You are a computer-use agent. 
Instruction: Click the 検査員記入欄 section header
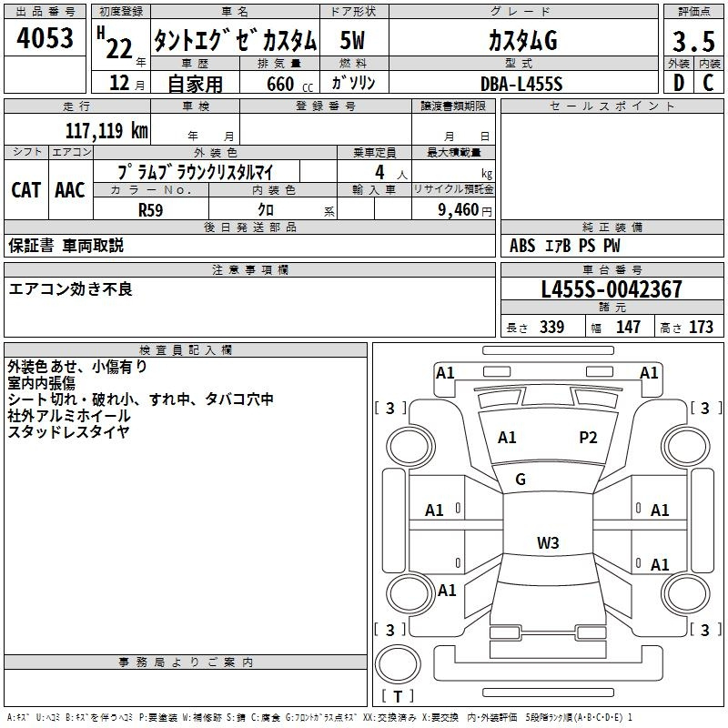186,350
